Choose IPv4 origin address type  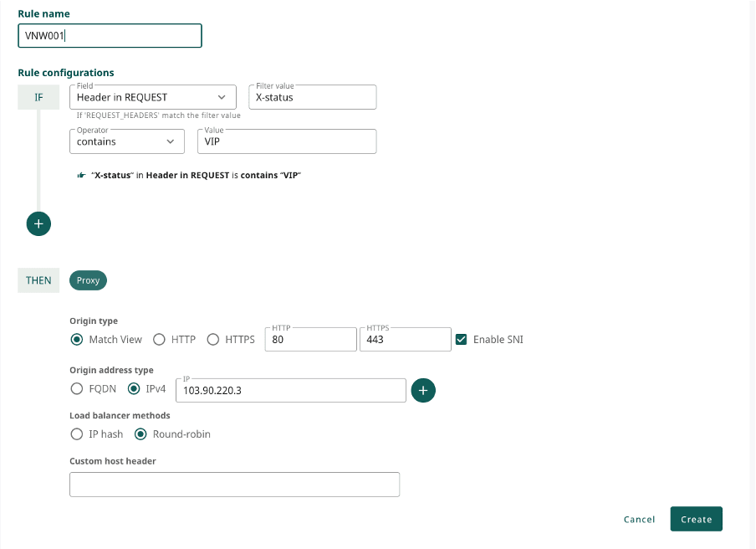click(x=134, y=389)
